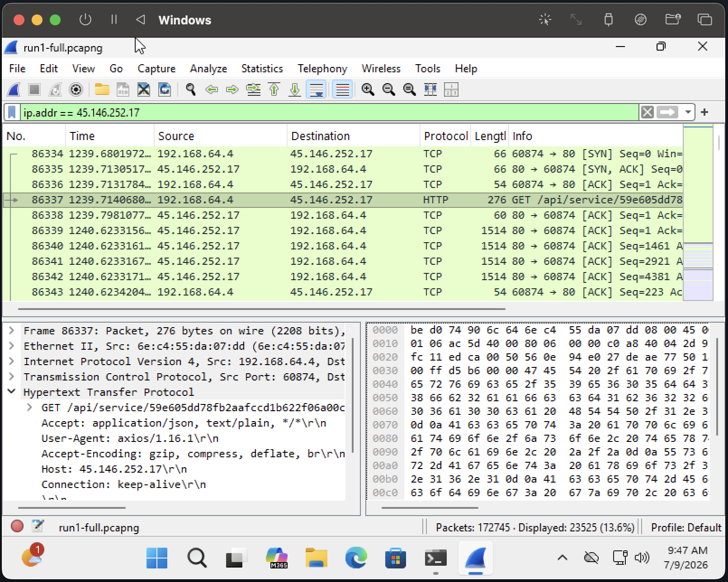The image size is (728, 582).
Task: Click packet list minimap intelligent scrollbar
Action: [x=698, y=212]
